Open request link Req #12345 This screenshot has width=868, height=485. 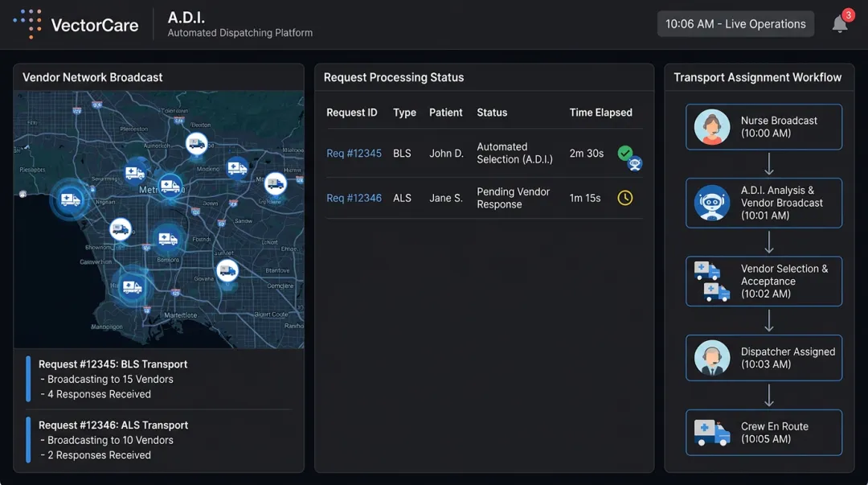pyautogui.click(x=354, y=153)
